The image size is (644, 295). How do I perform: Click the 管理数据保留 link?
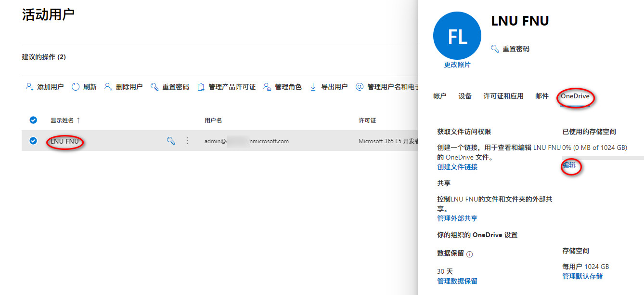[x=457, y=281]
